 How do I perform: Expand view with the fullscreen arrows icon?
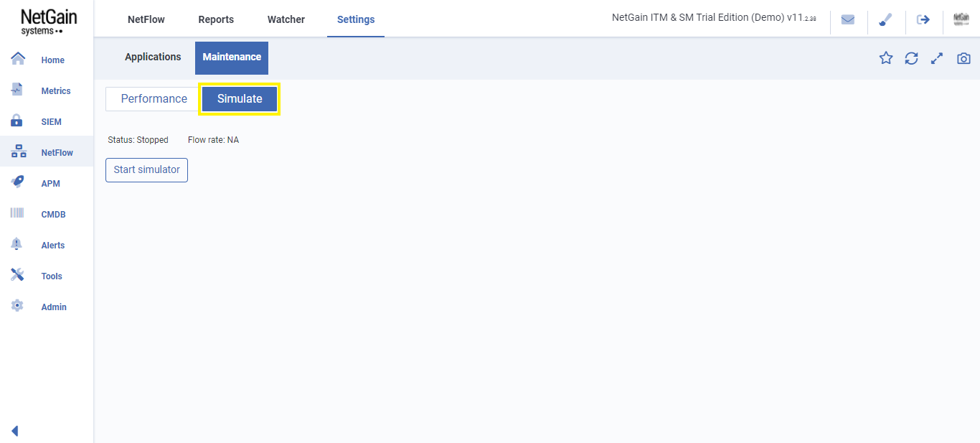click(x=937, y=59)
